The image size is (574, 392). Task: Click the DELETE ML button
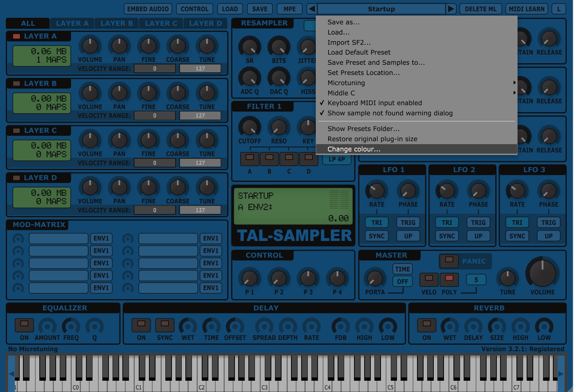480,9
